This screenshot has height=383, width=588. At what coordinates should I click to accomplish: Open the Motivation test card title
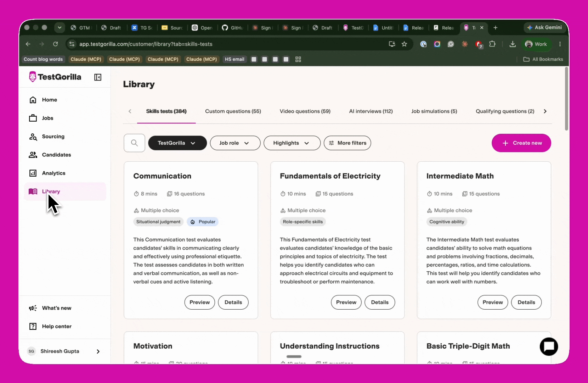pos(153,346)
